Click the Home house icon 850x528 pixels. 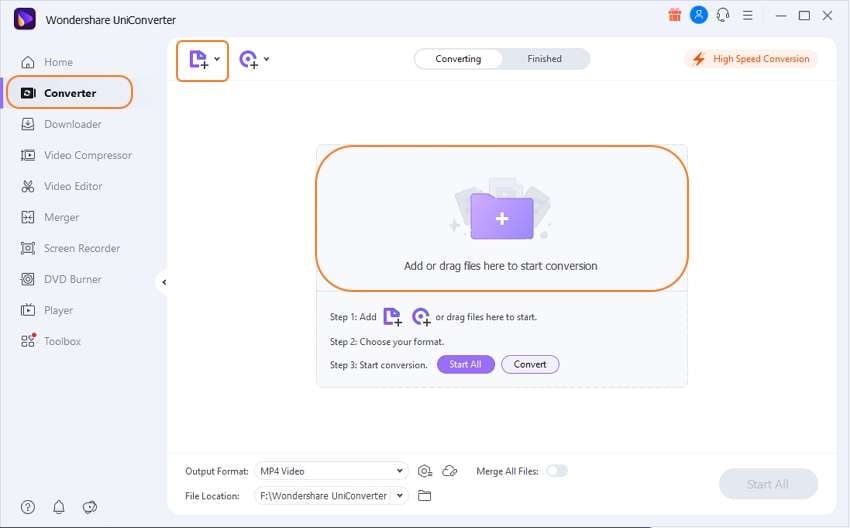pyautogui.click(x=28, y=62)
